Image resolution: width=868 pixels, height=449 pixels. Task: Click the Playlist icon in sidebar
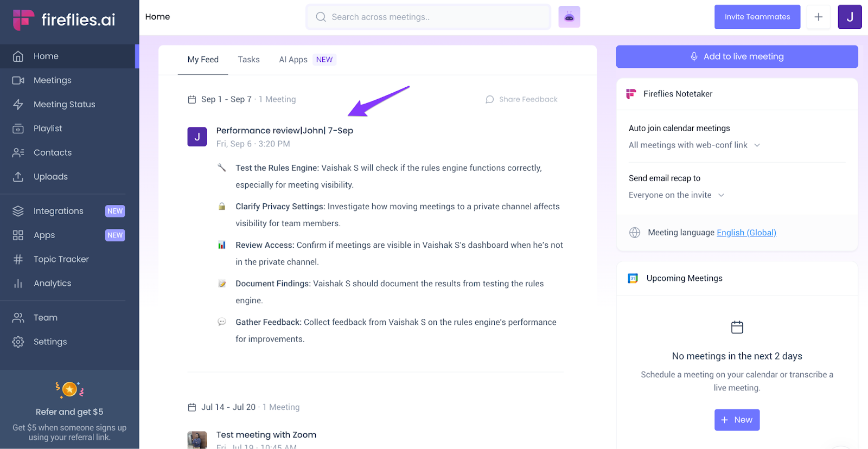point(18,129)
